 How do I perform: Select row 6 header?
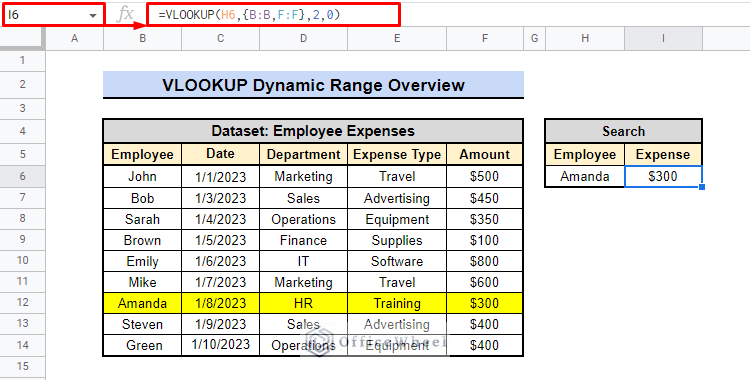click(x=22, y=176)
